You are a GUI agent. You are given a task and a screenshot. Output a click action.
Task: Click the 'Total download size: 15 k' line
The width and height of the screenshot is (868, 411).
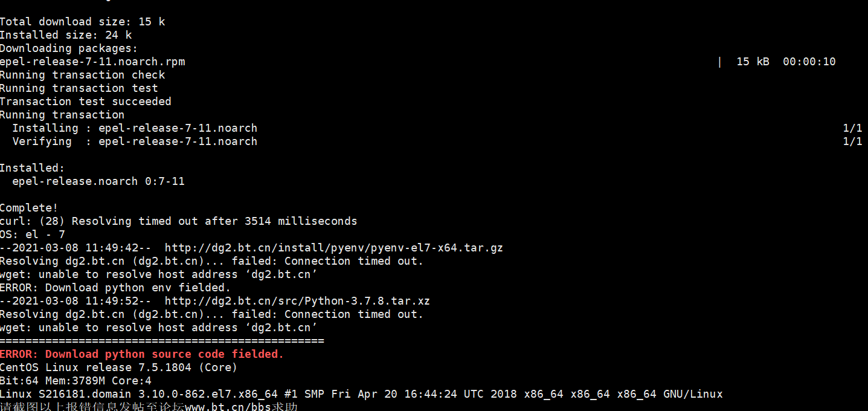(82, 22)
